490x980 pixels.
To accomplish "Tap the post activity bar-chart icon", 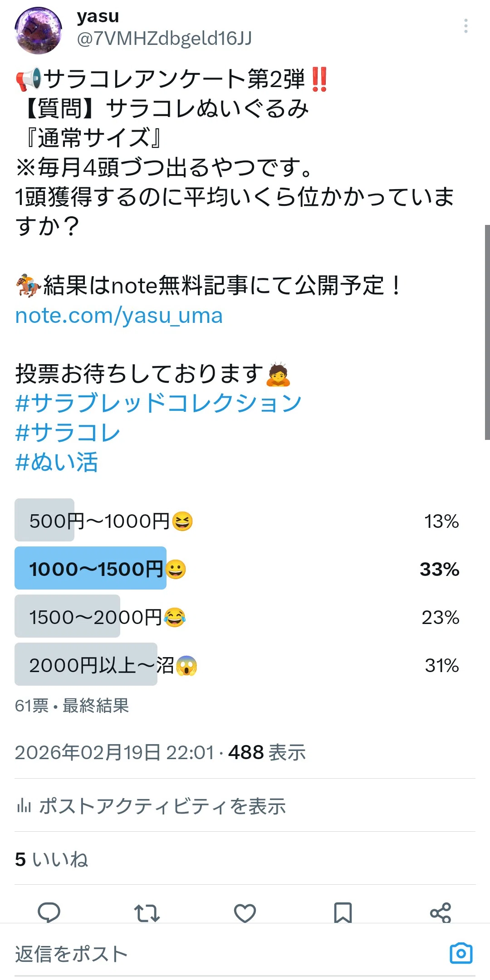I will coord(24,806).
